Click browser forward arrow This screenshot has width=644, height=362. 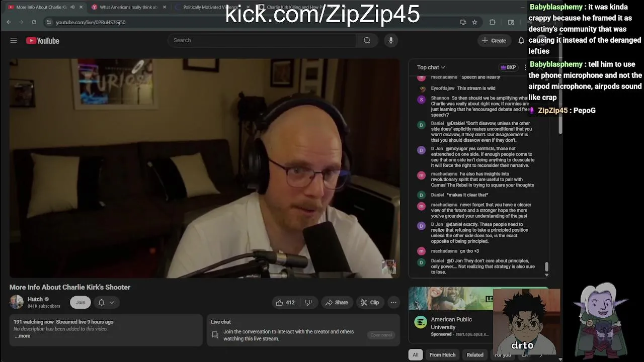[x=21, y=22]
